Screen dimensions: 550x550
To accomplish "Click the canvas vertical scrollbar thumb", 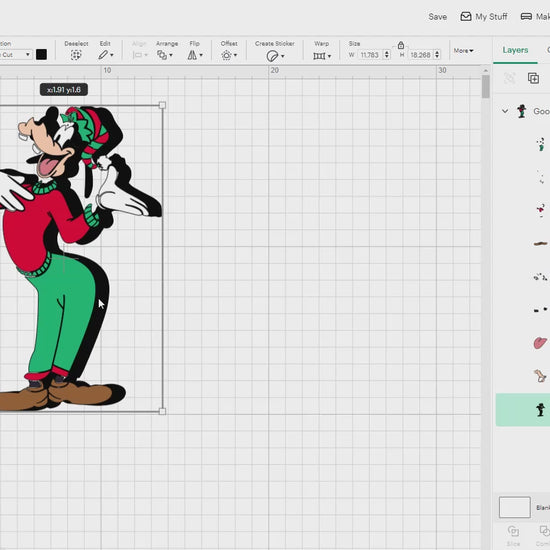I will point(485,87).
